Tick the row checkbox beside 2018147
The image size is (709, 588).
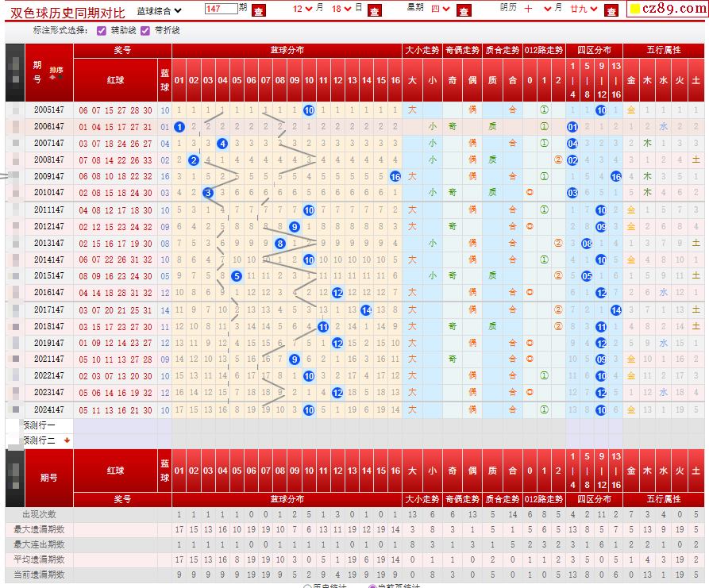[x=16, y=326]
